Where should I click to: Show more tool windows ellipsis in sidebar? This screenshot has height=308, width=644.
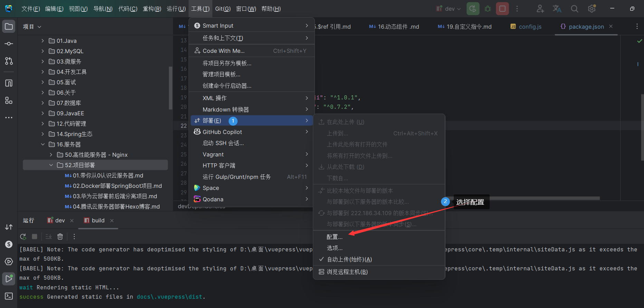tap(9, 118)
